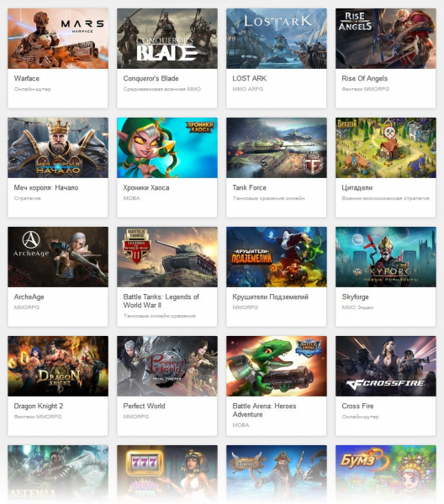Open the pirate captain game thumbnail

tap(277, 474)
